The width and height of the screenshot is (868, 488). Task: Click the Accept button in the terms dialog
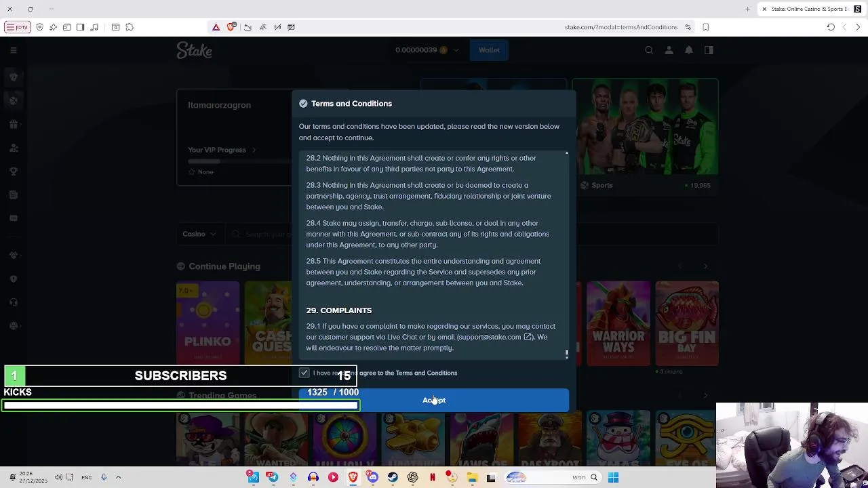pyautogui.click(x=434, y=400)
